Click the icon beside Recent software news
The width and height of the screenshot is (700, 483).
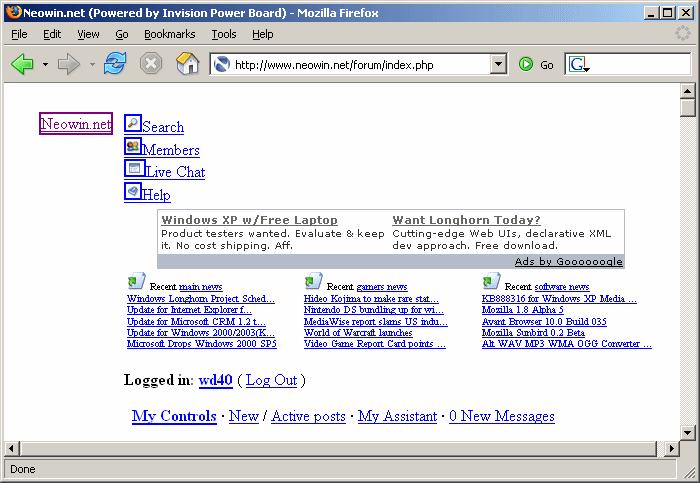pos(491,281)
